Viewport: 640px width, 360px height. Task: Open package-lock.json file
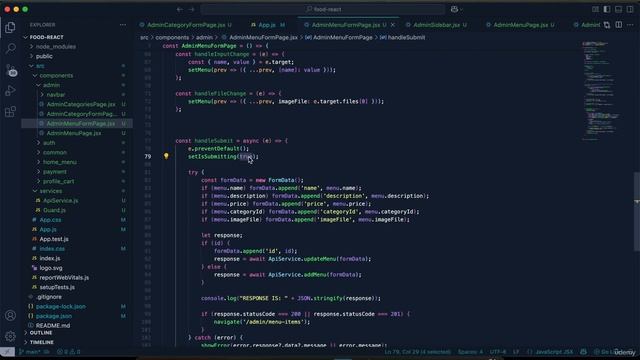(x=60, y=306)
